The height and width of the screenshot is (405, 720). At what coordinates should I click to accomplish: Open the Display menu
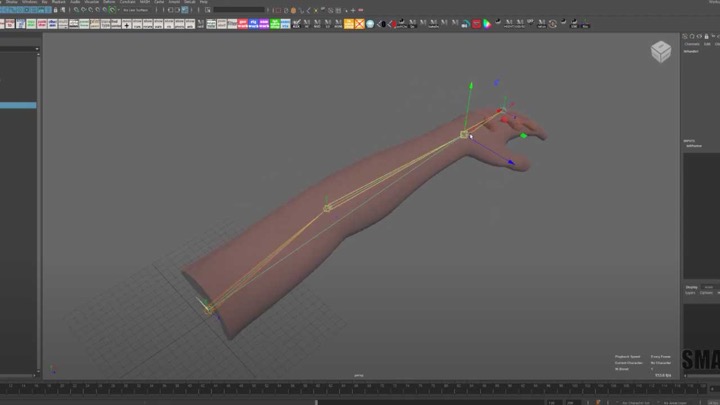[x=11, y=2]
